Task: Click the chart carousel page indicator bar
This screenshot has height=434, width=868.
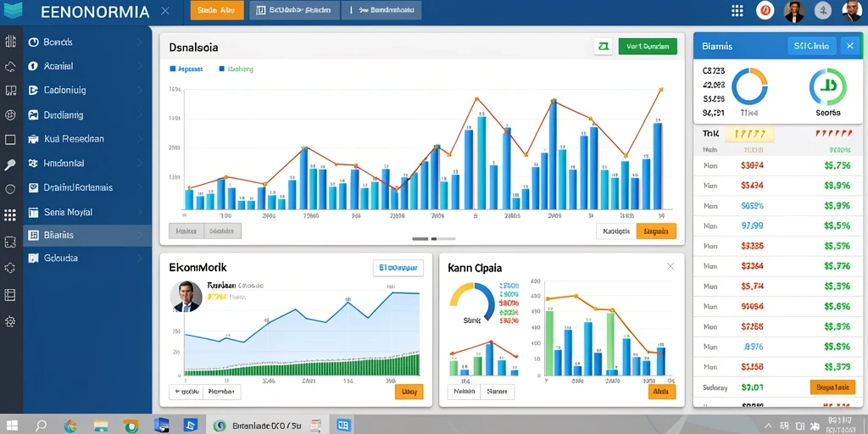Action: [433, 238]
